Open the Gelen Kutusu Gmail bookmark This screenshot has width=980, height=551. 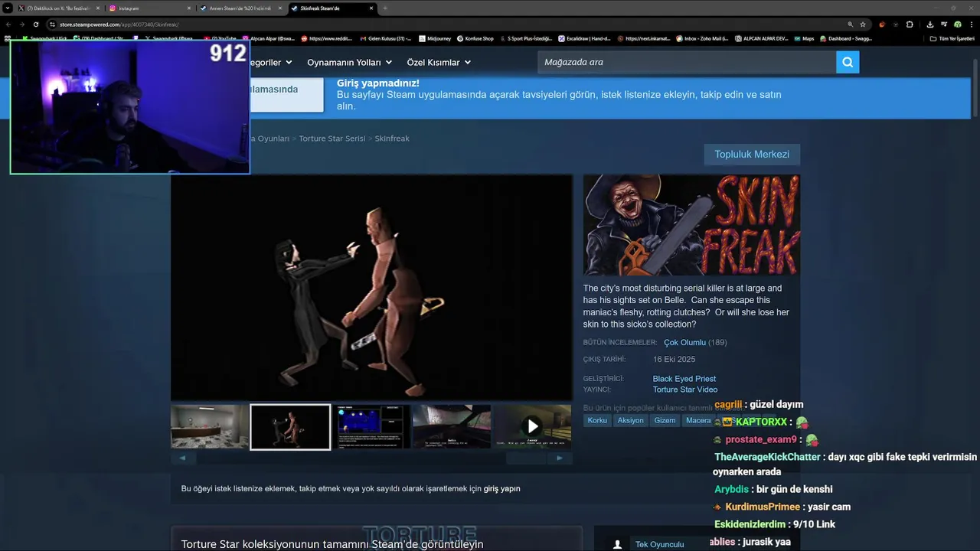point(386,38)
